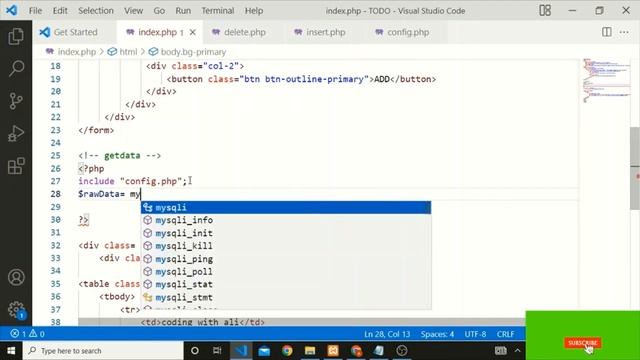
Task: Choose mysqli_ping from suggestion list
Action: point(286,259)
